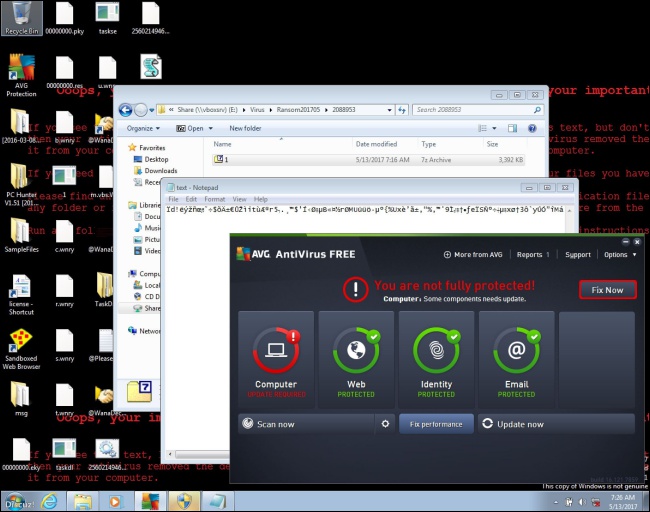650x512 pixels.
Task: Click the taskbar clock showing 7:26 AM
Action: pos(623,502)
